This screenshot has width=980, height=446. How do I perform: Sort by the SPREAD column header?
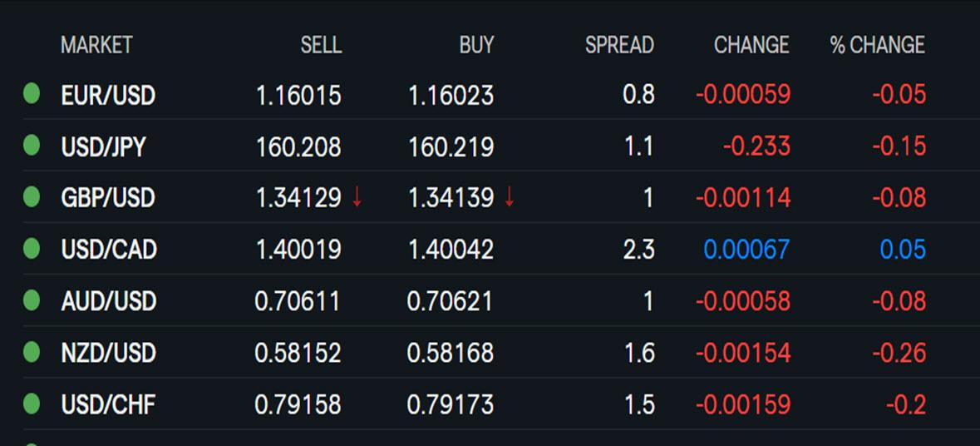click(x=619, y=45)
